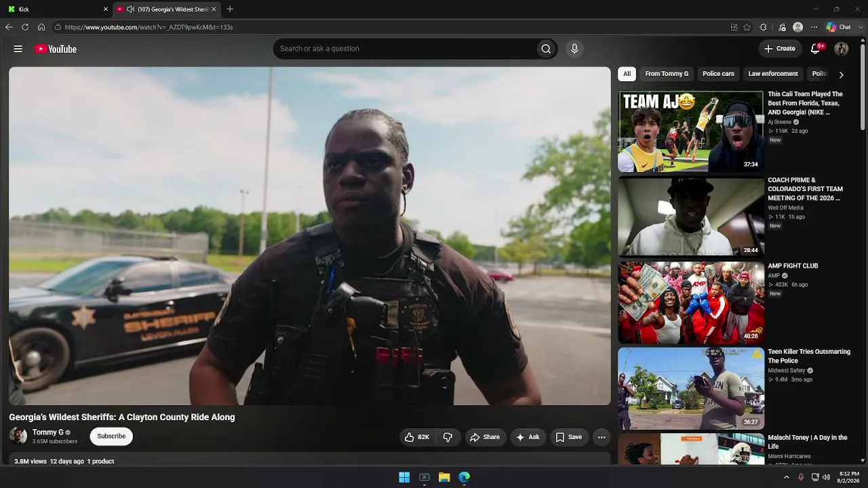View site information lock icon

tap(58, 27)
